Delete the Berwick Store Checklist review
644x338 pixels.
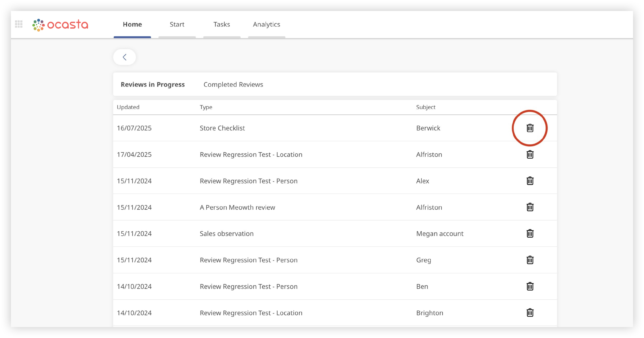pyautogui.click(x=530, y=128)
